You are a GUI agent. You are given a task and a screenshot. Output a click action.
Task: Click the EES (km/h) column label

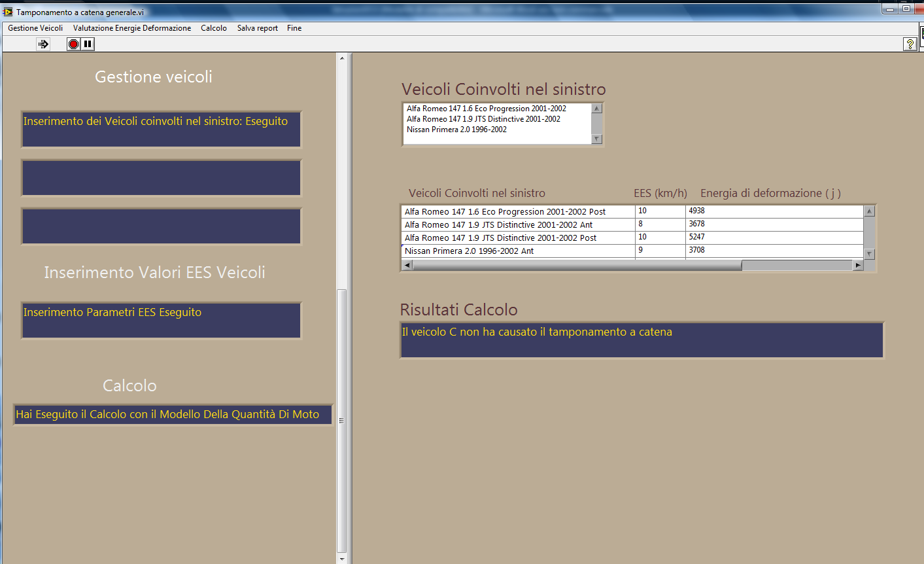click(x=660, y=193)
